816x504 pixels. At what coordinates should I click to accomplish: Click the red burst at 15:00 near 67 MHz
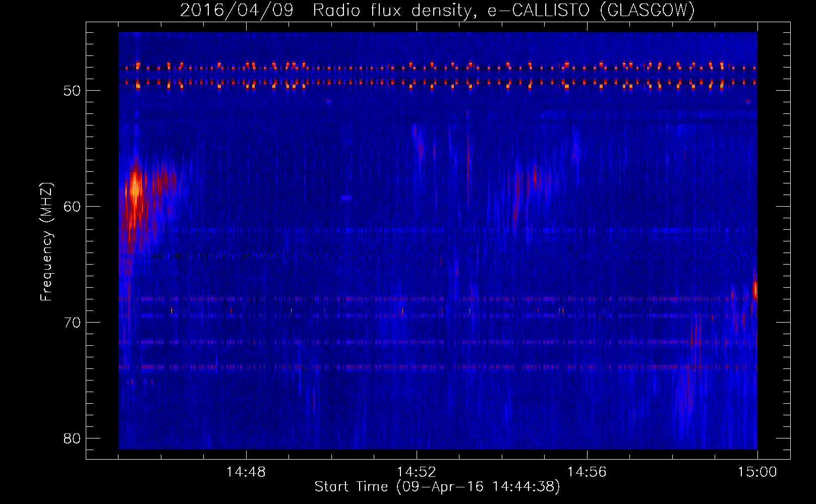click(x=755, y=290)
